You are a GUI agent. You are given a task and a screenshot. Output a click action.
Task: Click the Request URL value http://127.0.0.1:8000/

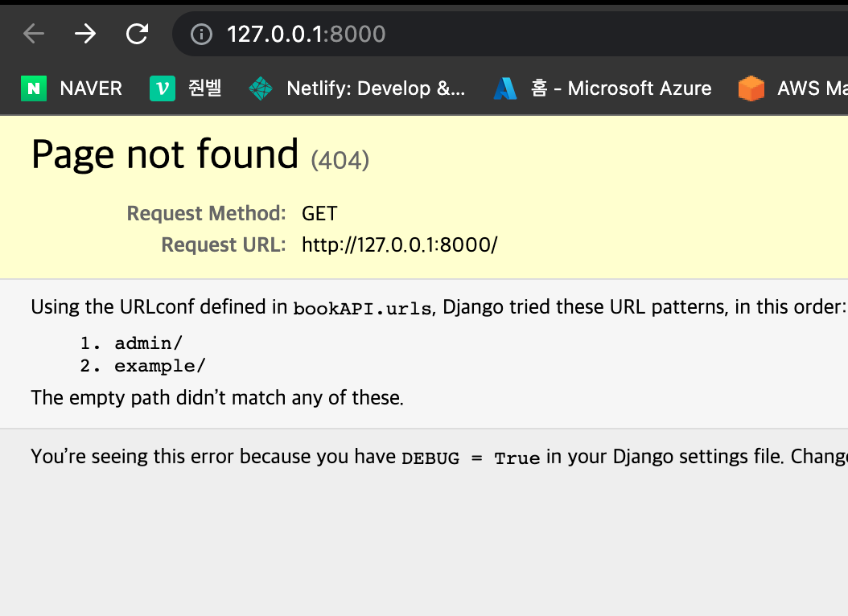tap(399, 244)
